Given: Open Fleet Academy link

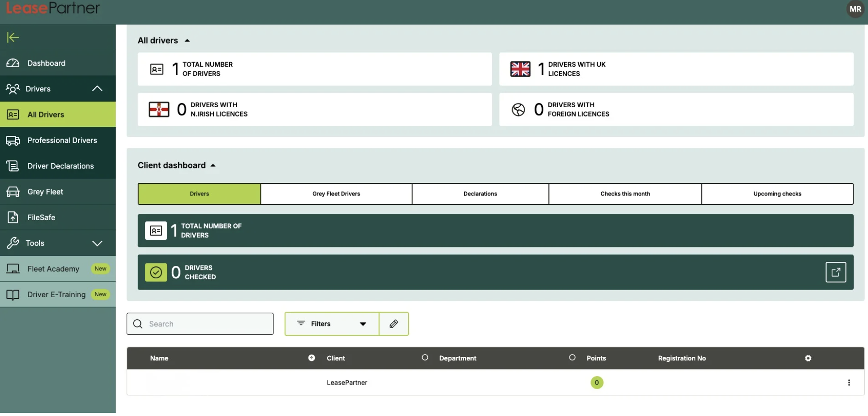Looking at the screenshot, I should (x=58, y=269).
